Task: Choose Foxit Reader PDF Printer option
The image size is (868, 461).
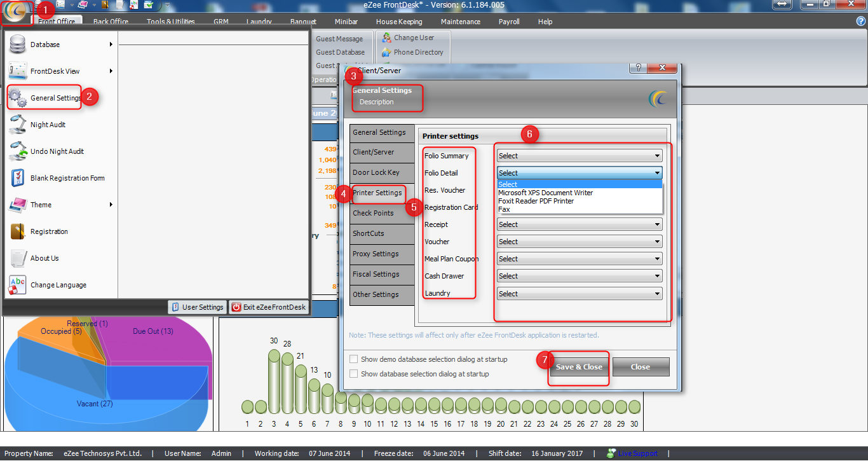Action: [580, 201]
